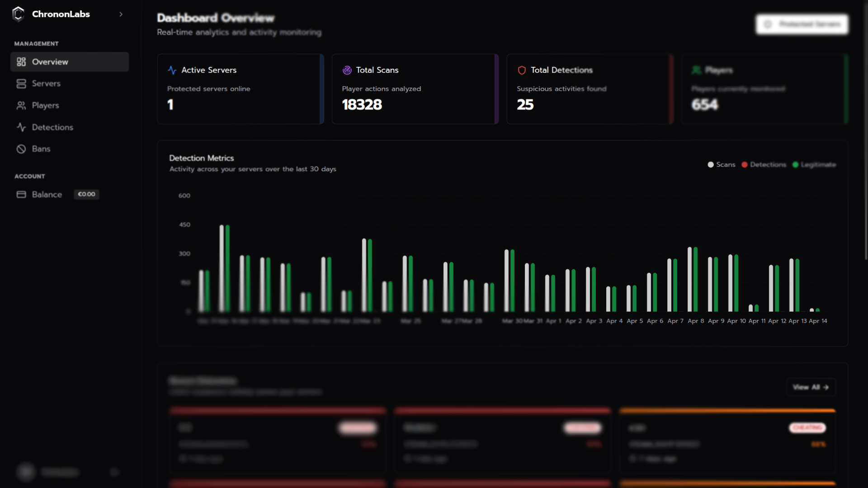Click the Players people icon in sidebar
The image size is (868, 488).
(21, 105)
